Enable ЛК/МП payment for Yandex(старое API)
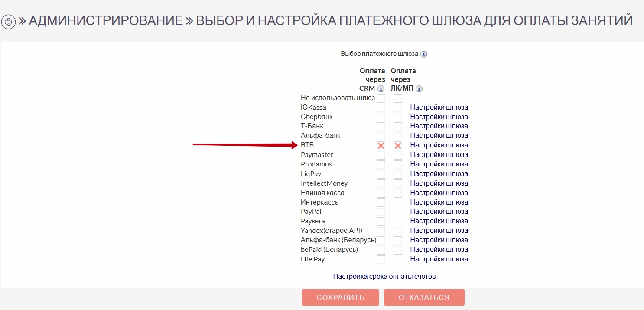644x310 pixels. [398, 231]
